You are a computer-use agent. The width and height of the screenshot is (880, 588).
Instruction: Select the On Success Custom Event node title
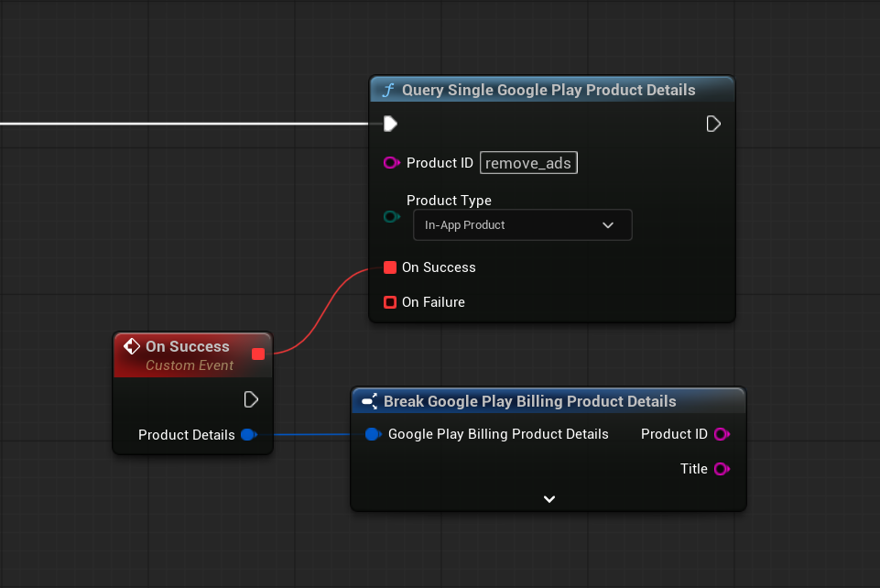pos(188,347)
